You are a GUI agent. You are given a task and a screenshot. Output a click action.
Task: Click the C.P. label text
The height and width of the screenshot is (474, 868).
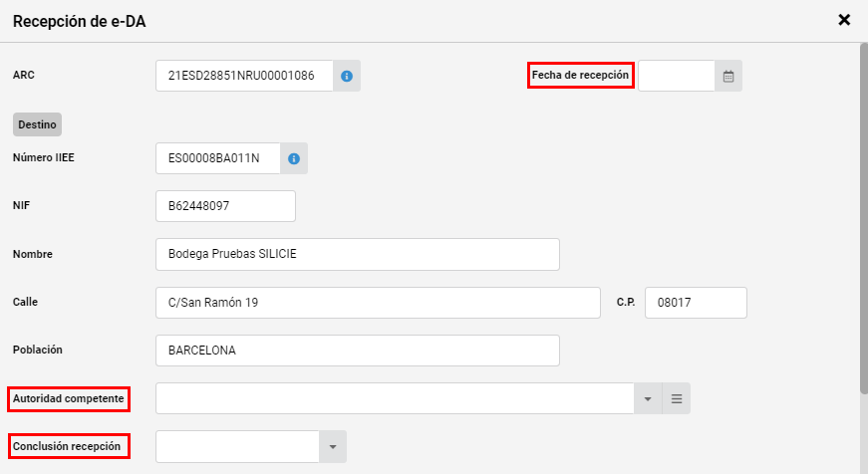[626, 302]
